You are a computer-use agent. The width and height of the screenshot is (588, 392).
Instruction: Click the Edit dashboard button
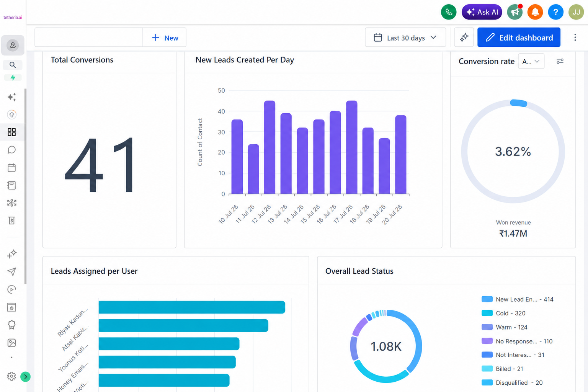click(x=519, y=38)
